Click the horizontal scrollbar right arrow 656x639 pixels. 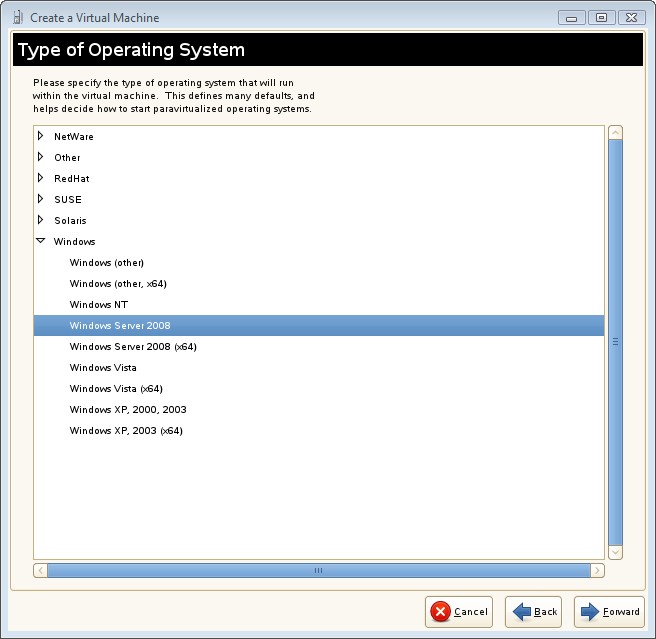pyautogui.click(x=597, y=571)
